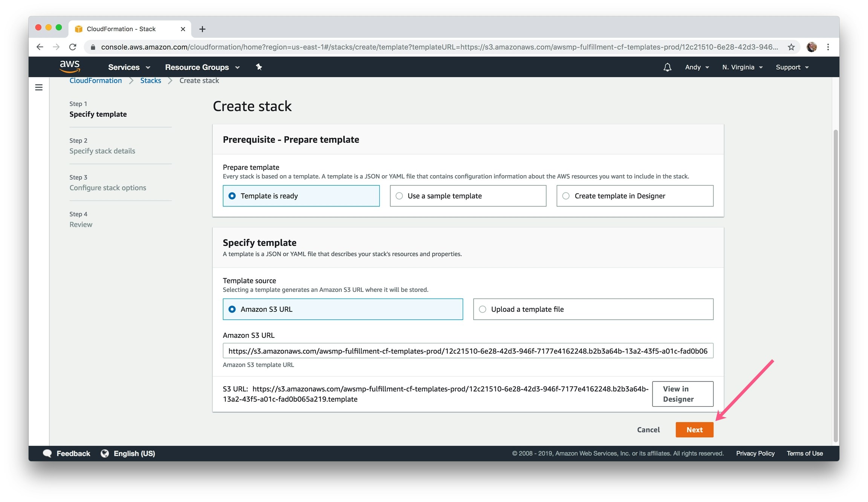Open the Feedback link
The image size is (868, 502).
(x=73, y=453)
